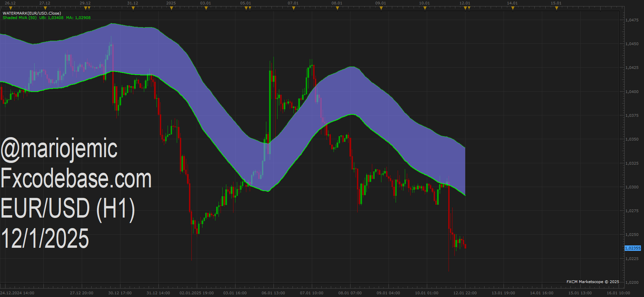Click the 1,0375 price axis label
Image resolution: width=644 pixels, height=297 pixels.
[x=632, y=115]
